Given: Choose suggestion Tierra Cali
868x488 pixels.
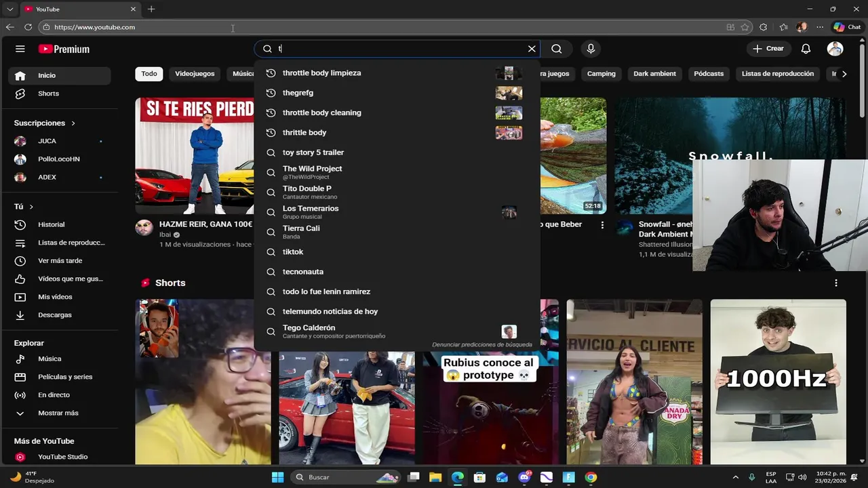Looking at the screenshot, I should pos(397,232).
